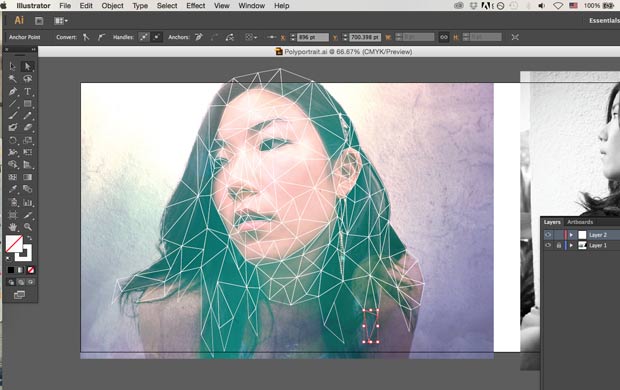The image size is (620, 390).
Task: Open the Arrange Documents dropdown
Action: pos(61,21)
